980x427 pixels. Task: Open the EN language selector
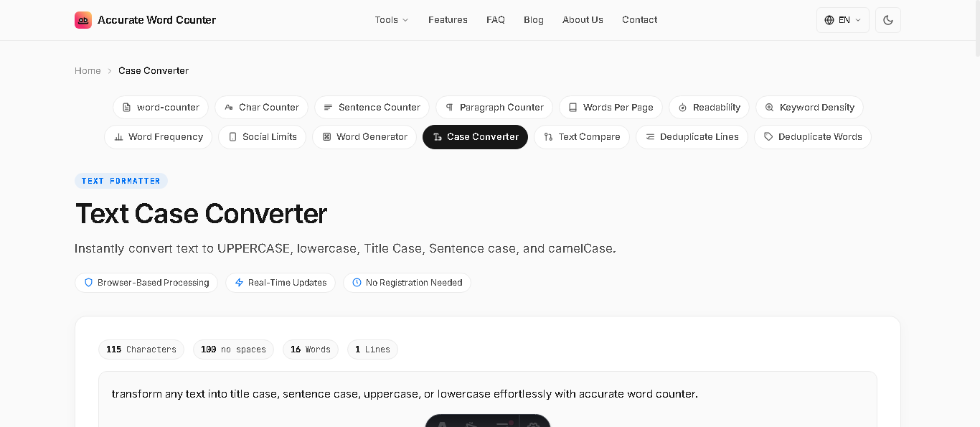(x=843, y=20)
